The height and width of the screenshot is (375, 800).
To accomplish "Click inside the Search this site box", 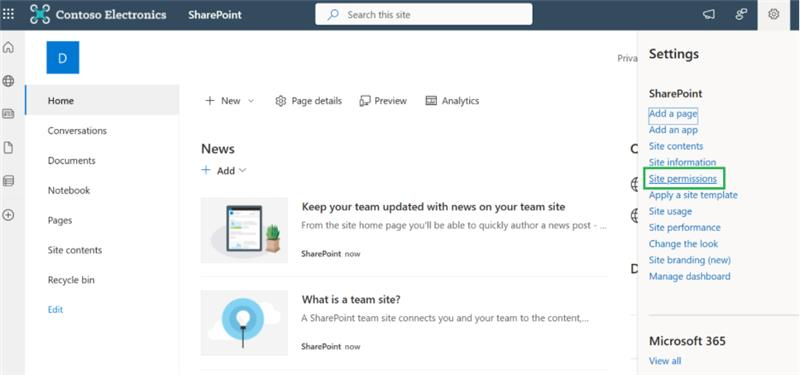I will point(423,14).
